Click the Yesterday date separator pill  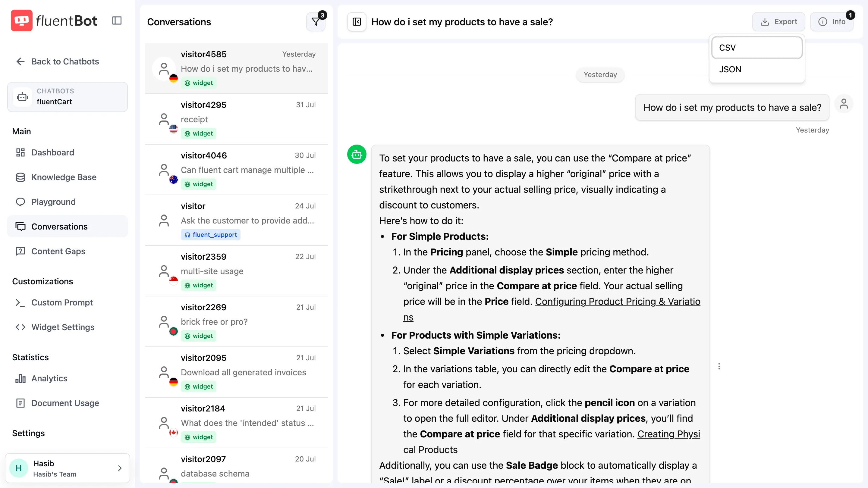point(600,74)
